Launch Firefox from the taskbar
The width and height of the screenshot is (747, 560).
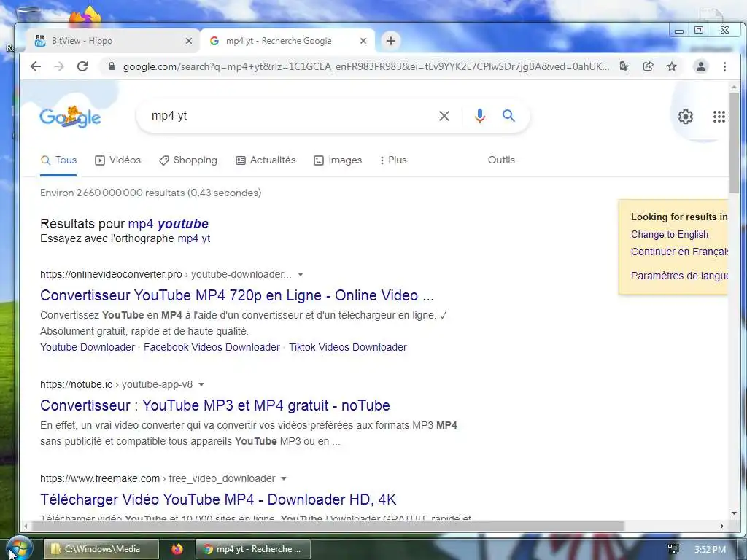tap(177, 549)
